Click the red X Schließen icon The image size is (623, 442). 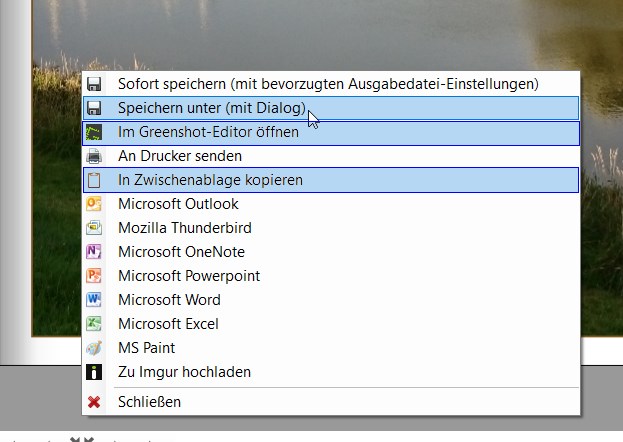click(94, 402)
